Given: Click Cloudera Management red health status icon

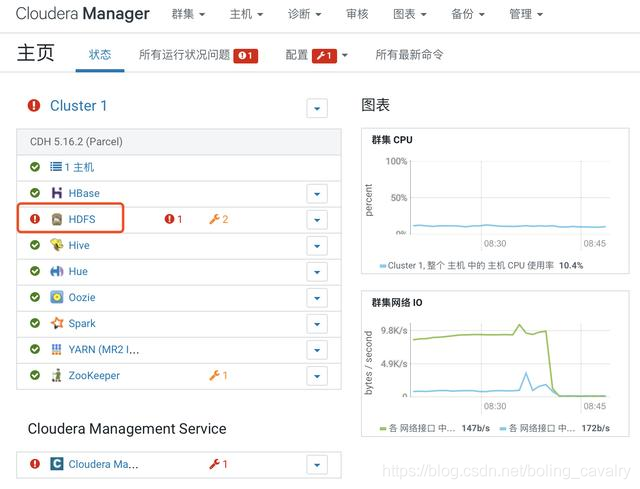Looking at the screenshot, I should coord(35,464).
